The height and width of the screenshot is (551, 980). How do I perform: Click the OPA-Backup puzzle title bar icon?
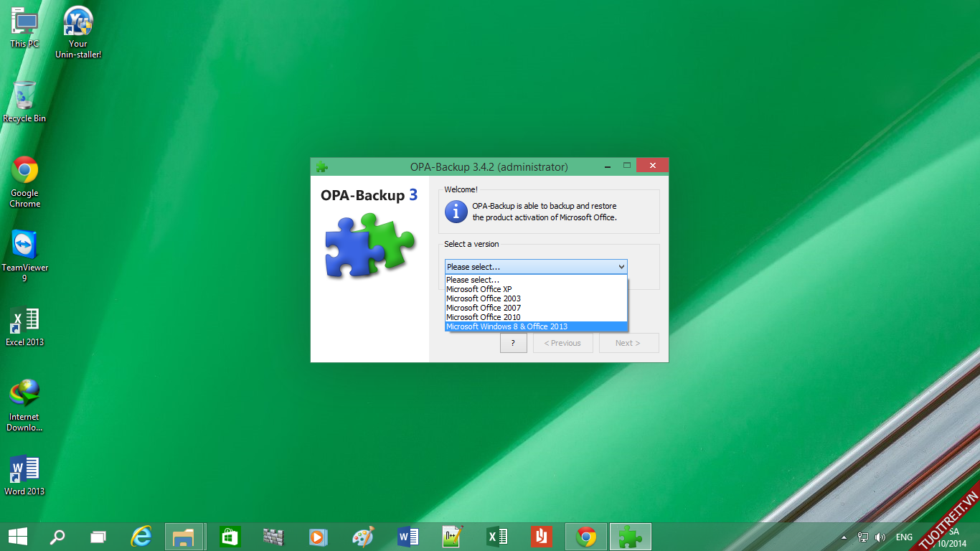click(322, 167)
